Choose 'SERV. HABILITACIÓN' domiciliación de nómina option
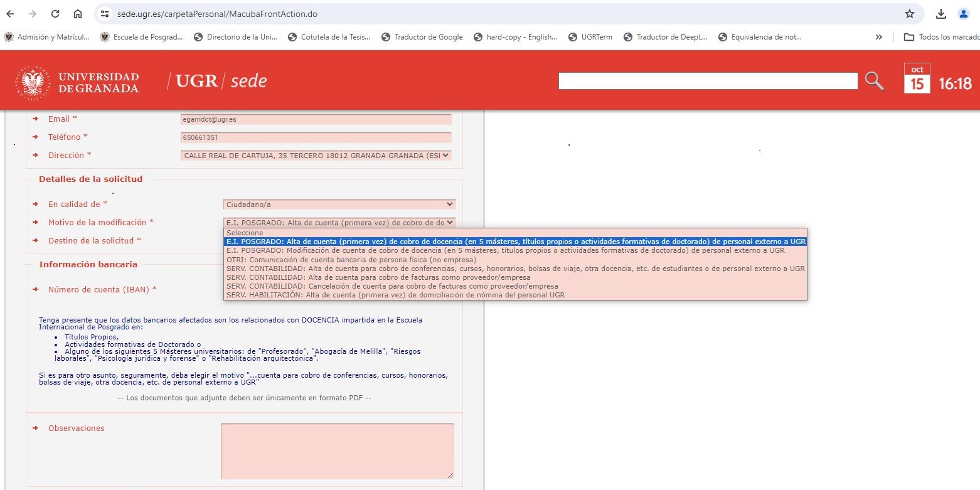980x490 pixels. 395,295
